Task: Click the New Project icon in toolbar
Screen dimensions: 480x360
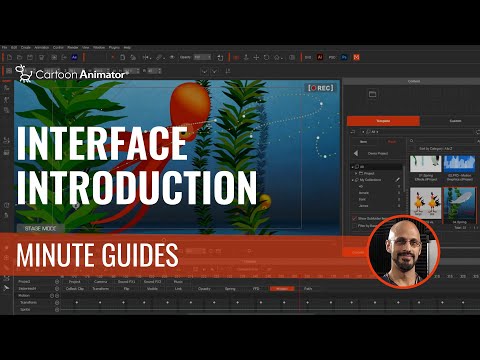Action: [x=9, y=57]
